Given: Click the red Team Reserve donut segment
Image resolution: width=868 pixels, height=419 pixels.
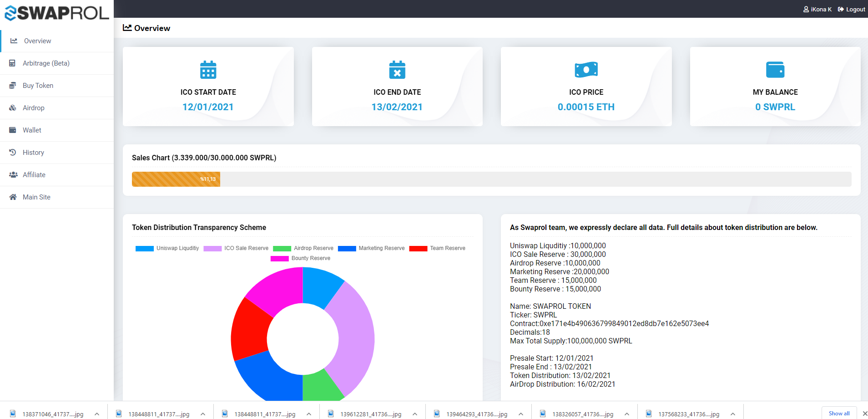Looking at the screenshot, I should click(x=248, y=331).
